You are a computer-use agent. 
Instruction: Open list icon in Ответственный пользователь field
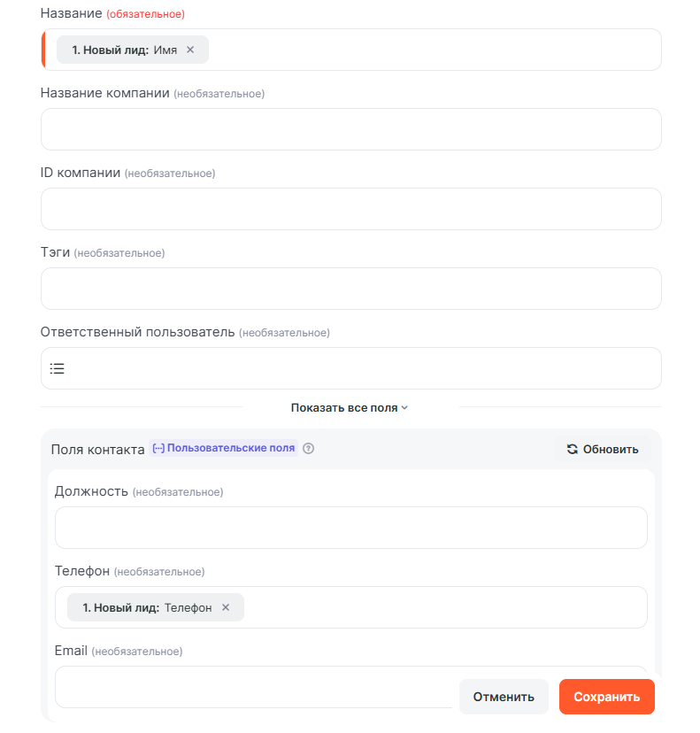pyautogui.click(x=58, y=369)
